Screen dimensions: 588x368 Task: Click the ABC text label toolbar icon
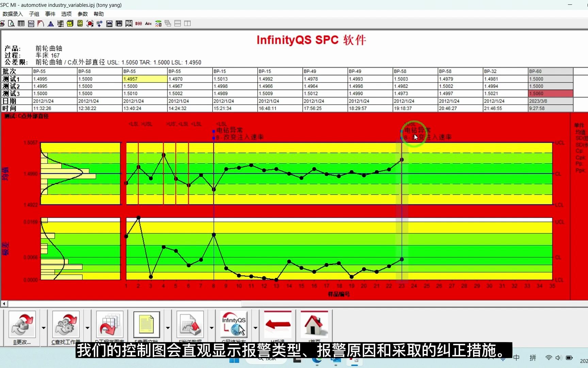click(x=148, y=24)
